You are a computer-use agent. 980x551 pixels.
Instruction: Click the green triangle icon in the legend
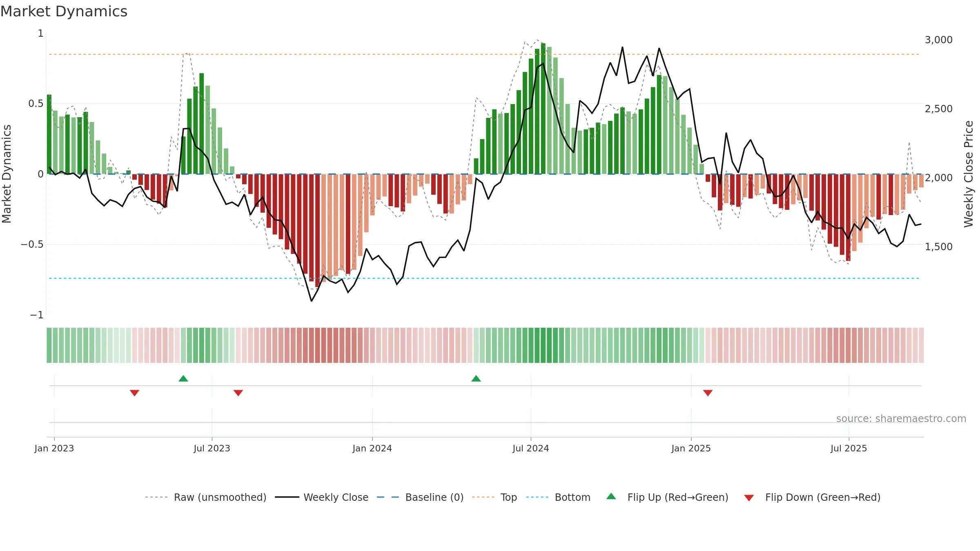(x=611, y=496)
